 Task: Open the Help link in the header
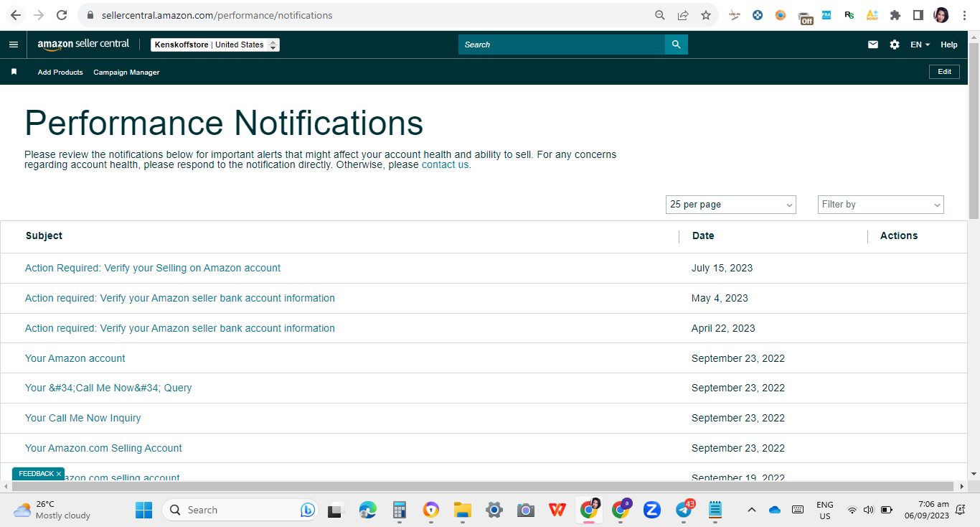point(949,45)
